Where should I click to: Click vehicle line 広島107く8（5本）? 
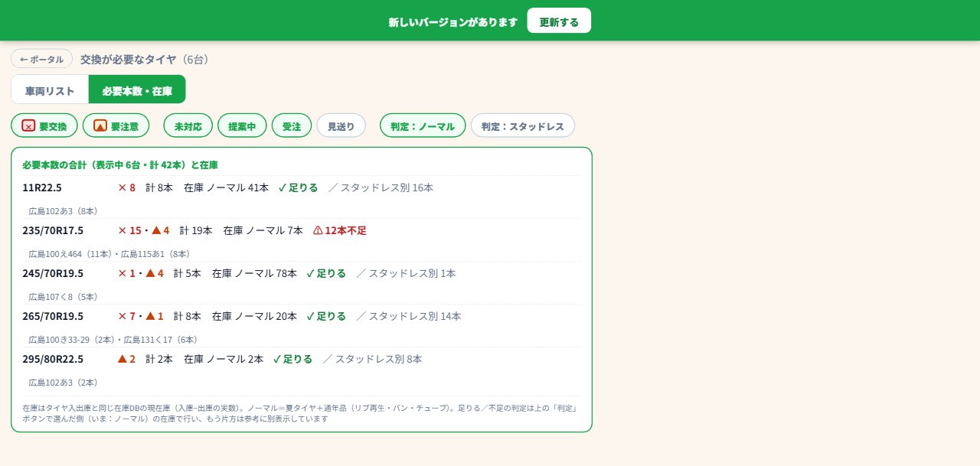click(x=63, y=297)
